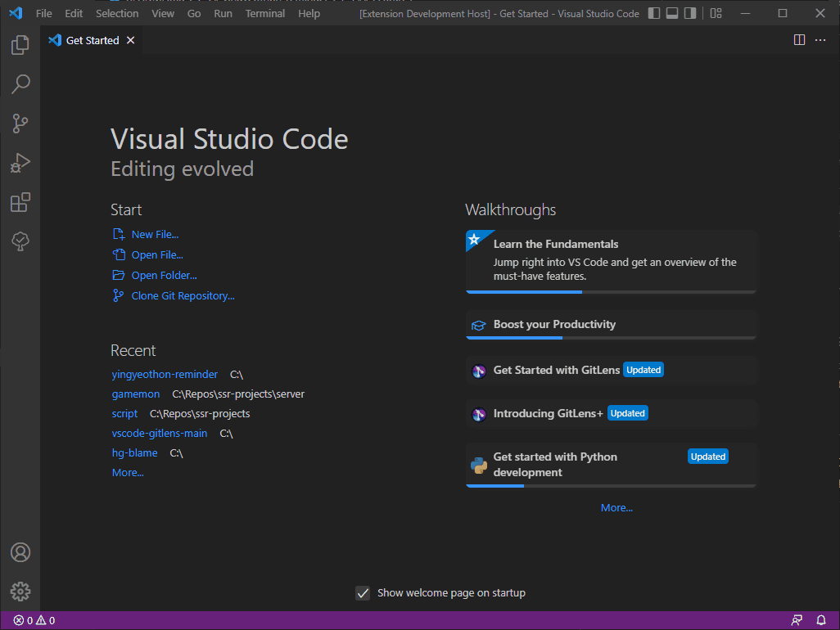Click the VS Code logo in title bar
This screenshot has height=630, width=840.
[16, 13]
